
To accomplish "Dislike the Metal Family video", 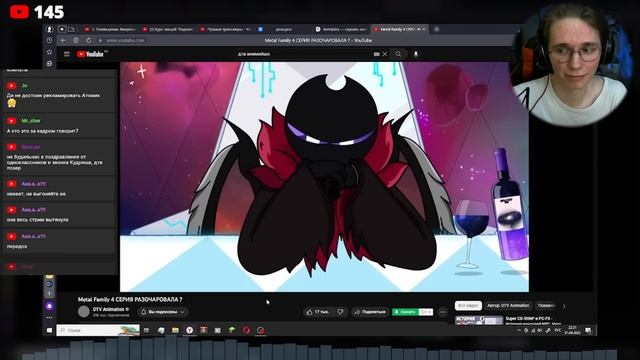I will point(340,312).
